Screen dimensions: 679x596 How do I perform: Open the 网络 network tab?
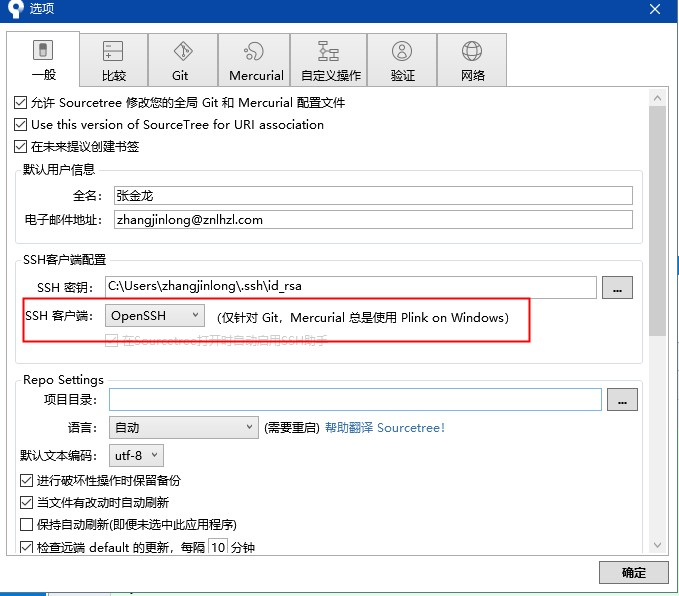click(472, 60)
